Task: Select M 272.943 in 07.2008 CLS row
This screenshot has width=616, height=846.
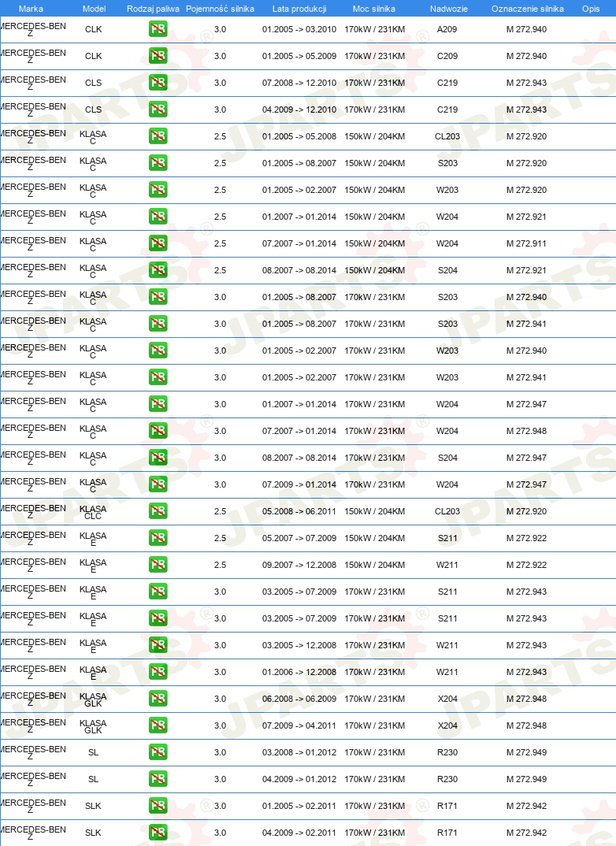Action: click(526, 83)
